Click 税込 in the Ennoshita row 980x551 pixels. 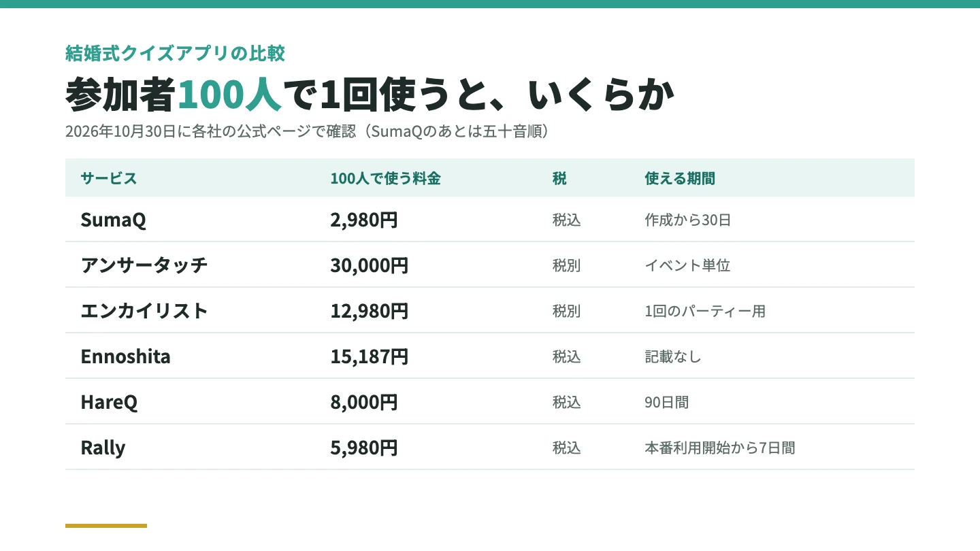[x=566, y=357]
